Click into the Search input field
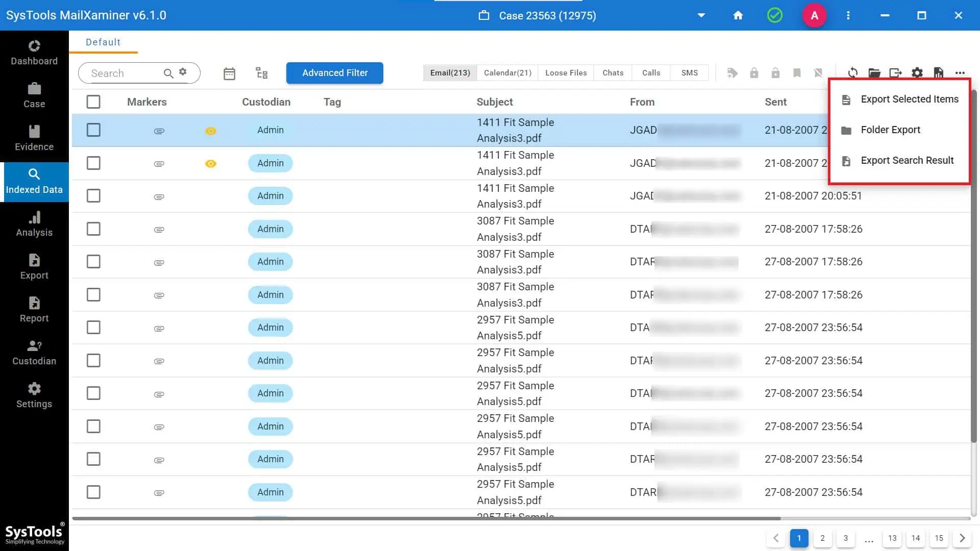Screen dimensions: 980x551 125,73
